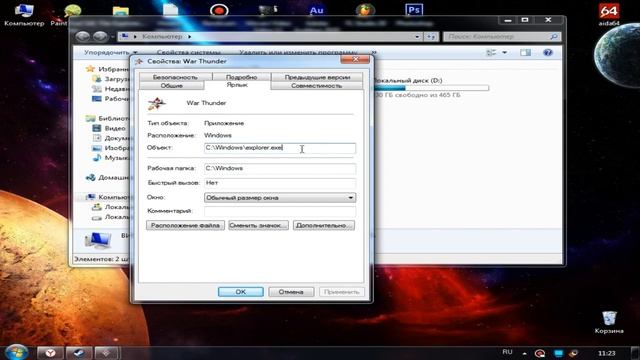
Task: Switch to the Подробно tab
Action: coord(241,77)
